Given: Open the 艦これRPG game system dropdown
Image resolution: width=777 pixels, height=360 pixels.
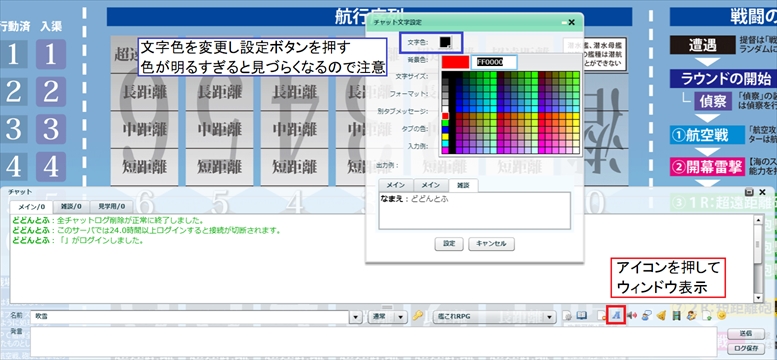Looking at the screenshot, I should click(x=495, y=317).
